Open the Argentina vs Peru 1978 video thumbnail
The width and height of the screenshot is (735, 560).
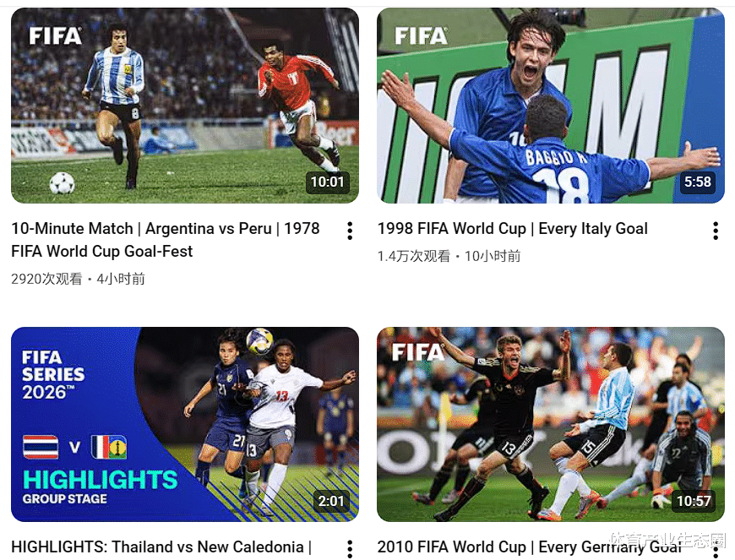coord(185,106)
